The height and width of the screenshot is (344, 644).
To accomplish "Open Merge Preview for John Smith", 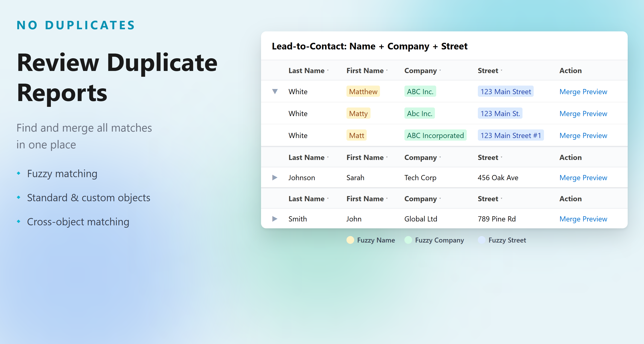I will pyautogui.click(x=583, y=219).
